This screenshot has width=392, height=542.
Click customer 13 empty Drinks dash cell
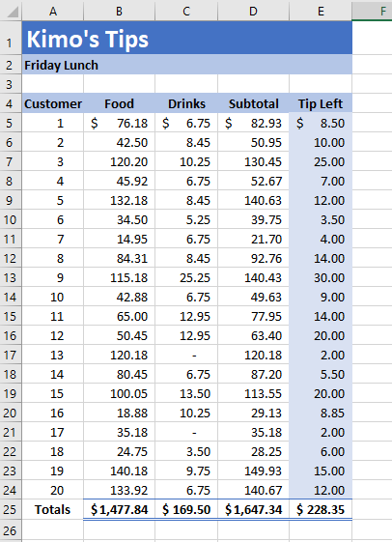(x=186, y=355)
